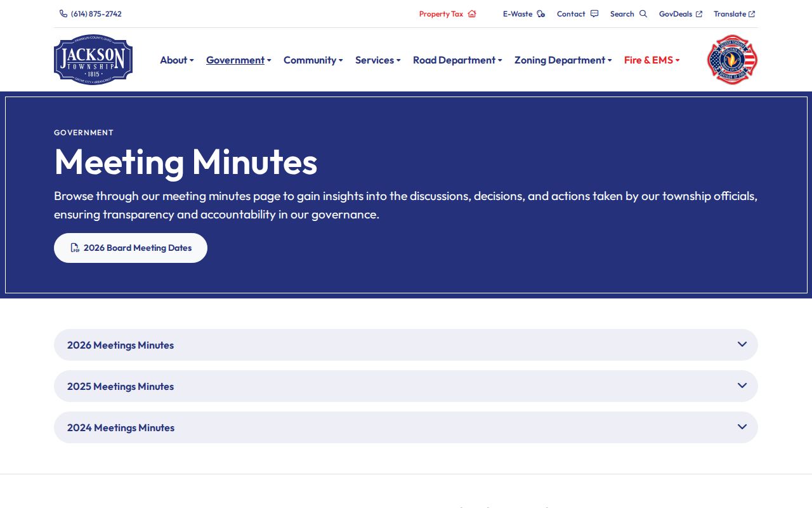The height and width of the screenshot is (508, 812).
Task: Expand the 2026 Meetings Minutes chevron
Action: [742, 344]
